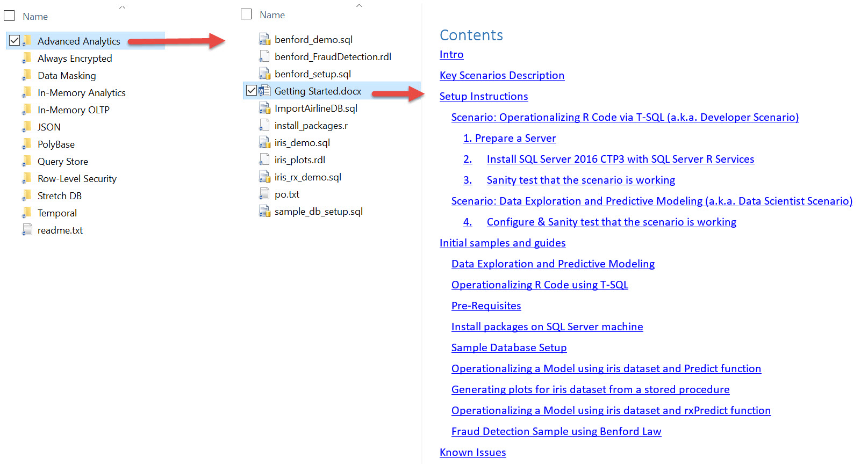
Task: Click the iris_plots.rdl file icon
Action: tap(264, 160)
